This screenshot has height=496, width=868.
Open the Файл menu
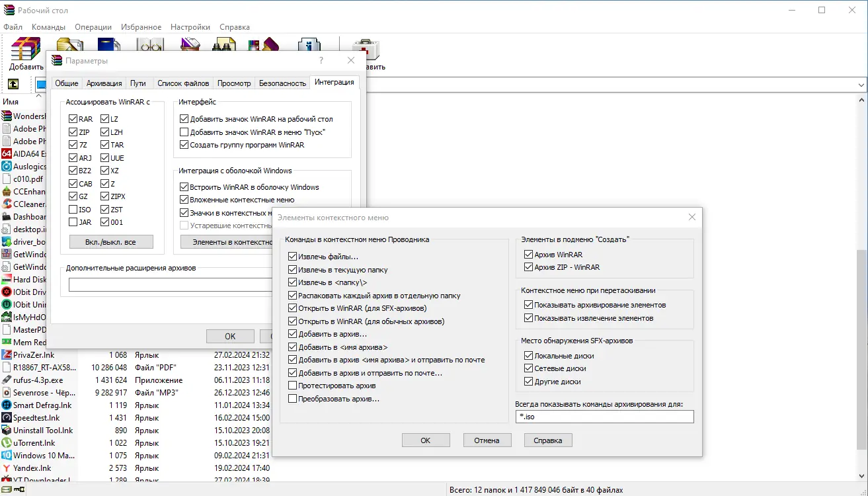13,27
